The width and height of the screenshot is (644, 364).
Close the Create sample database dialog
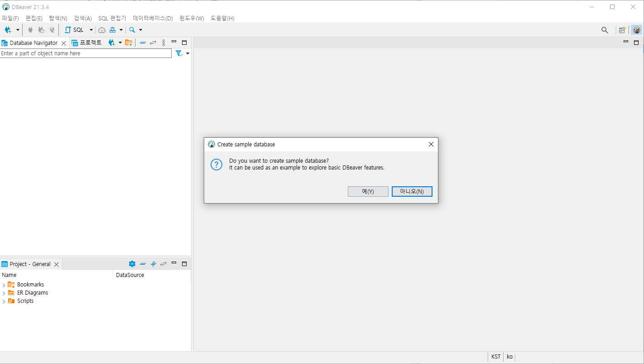(431, 144)
